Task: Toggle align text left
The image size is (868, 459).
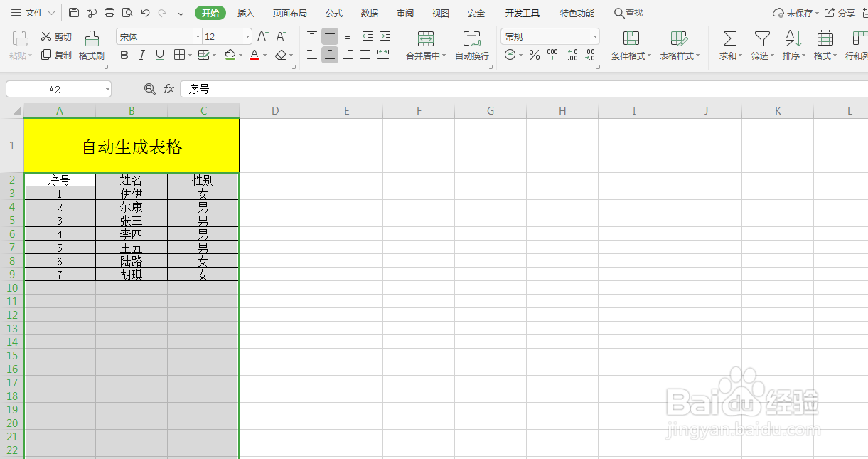Action: point(312,55)
